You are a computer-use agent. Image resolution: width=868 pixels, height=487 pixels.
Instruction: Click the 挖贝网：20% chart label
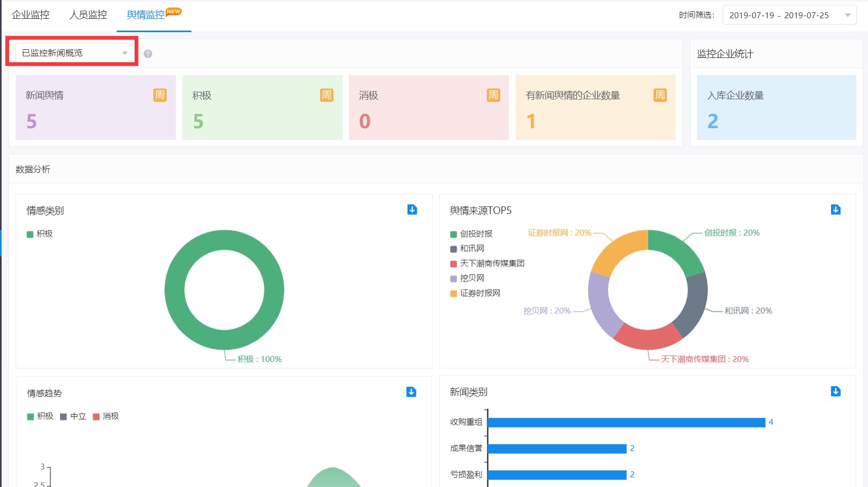(547, 311)
